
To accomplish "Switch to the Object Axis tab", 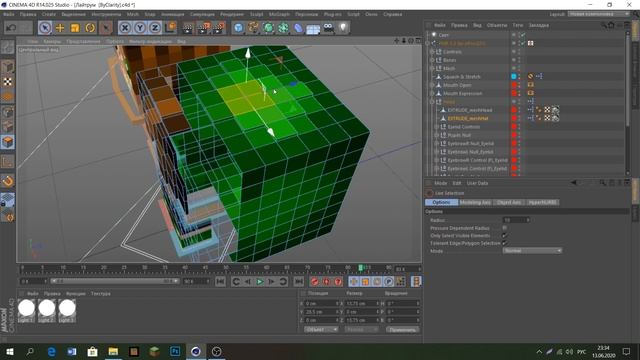I will [509, 202].
